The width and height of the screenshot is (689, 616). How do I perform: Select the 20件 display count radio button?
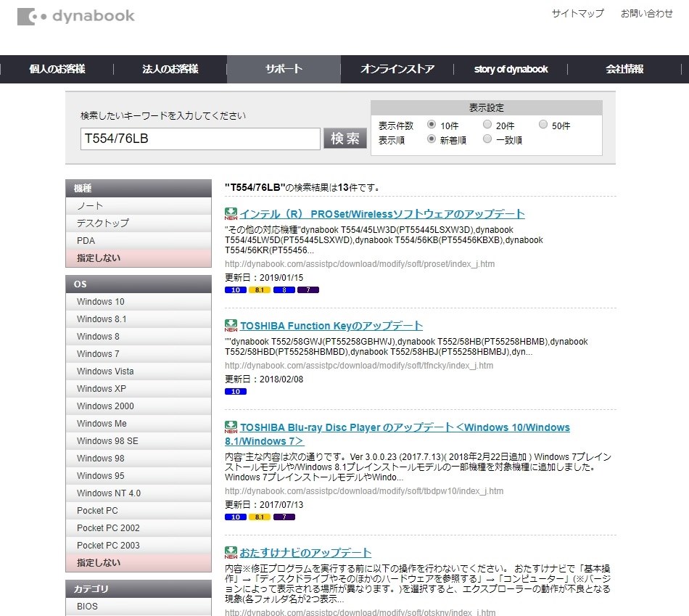point(487,123)
